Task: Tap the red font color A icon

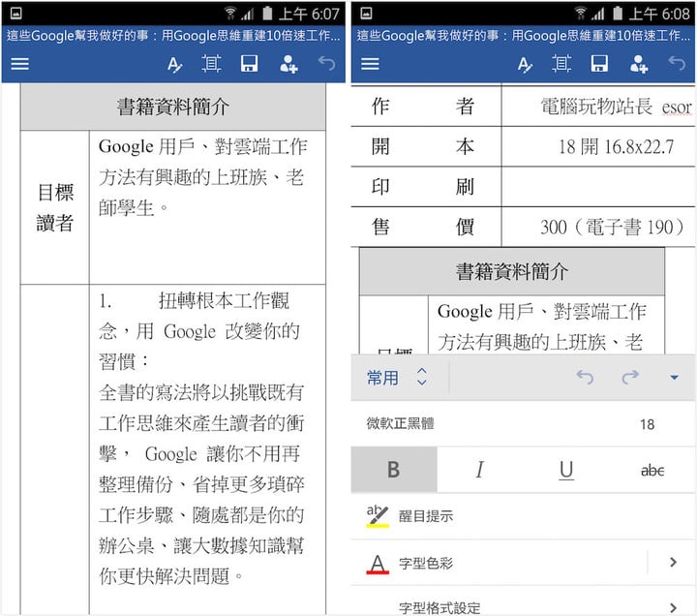Action: pos(378,564)
